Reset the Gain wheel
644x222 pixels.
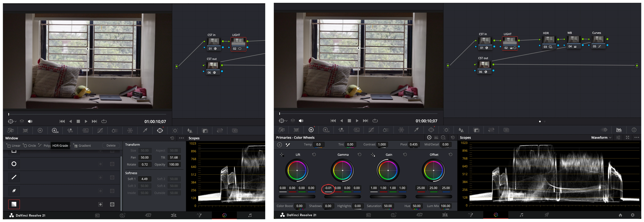(405, 155)
